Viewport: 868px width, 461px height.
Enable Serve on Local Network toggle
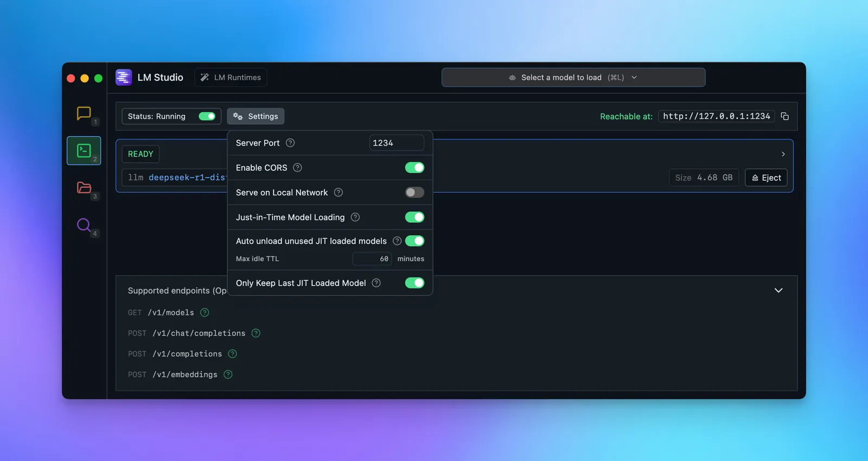pos(414,192)
